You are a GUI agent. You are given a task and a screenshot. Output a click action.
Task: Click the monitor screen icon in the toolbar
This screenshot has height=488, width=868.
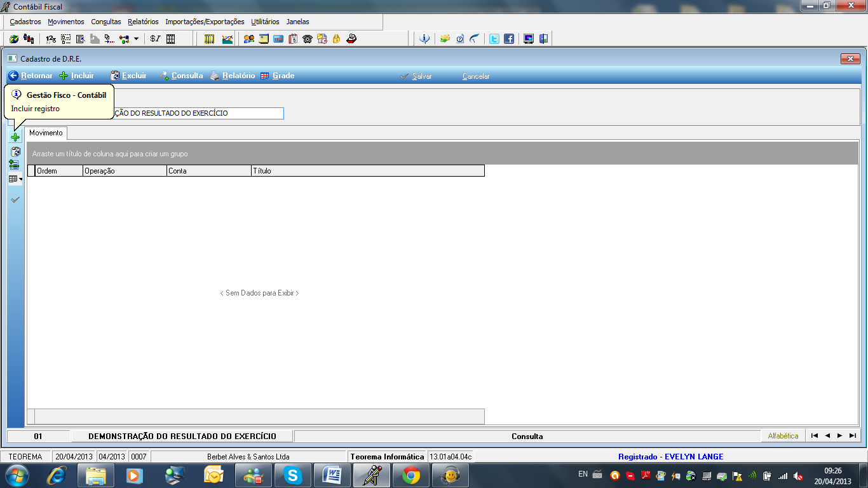point(529,39)
